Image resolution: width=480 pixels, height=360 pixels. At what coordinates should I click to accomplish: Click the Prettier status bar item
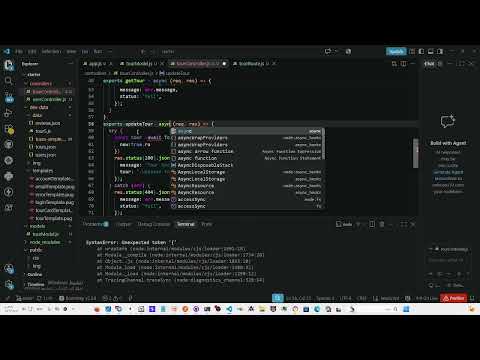click(x=453, y=298)
